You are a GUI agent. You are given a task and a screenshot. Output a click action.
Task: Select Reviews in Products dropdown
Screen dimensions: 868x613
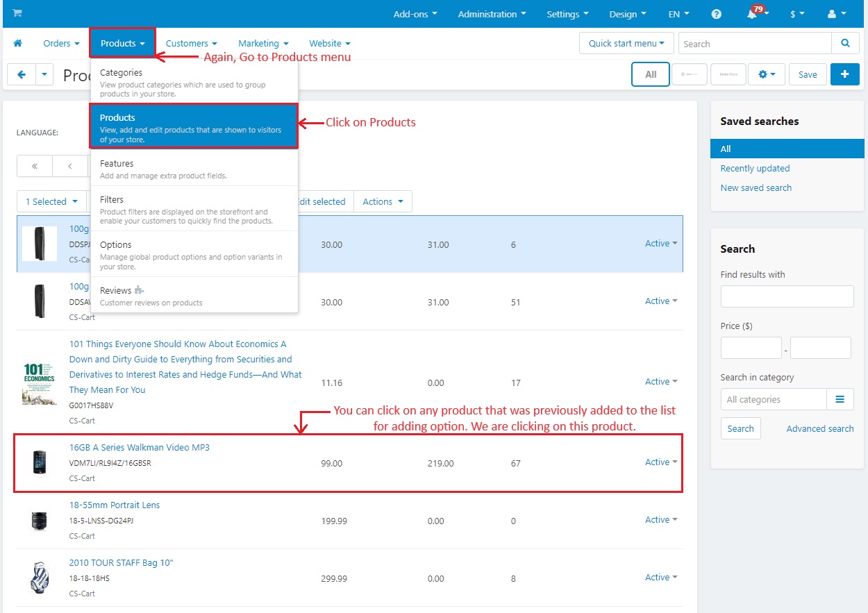click(x=194, y=296)
